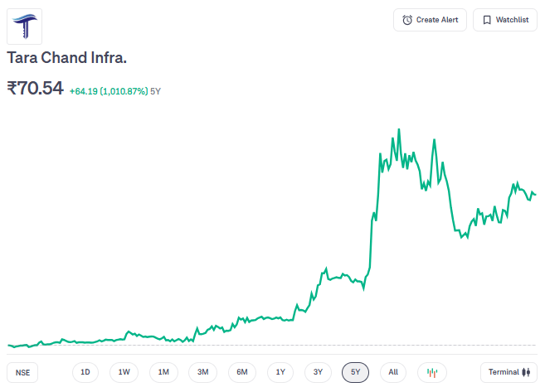Image resolution: width=545 pixels, height=392 pixels.
Task: Select the NSE exchange button
Action: click(22, 372)
